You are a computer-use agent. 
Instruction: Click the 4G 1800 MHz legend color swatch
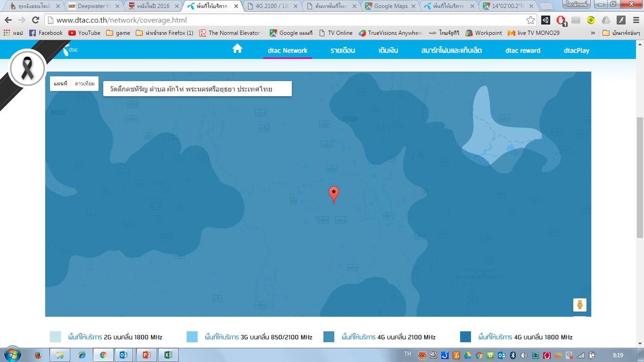[x=465, y=337]
